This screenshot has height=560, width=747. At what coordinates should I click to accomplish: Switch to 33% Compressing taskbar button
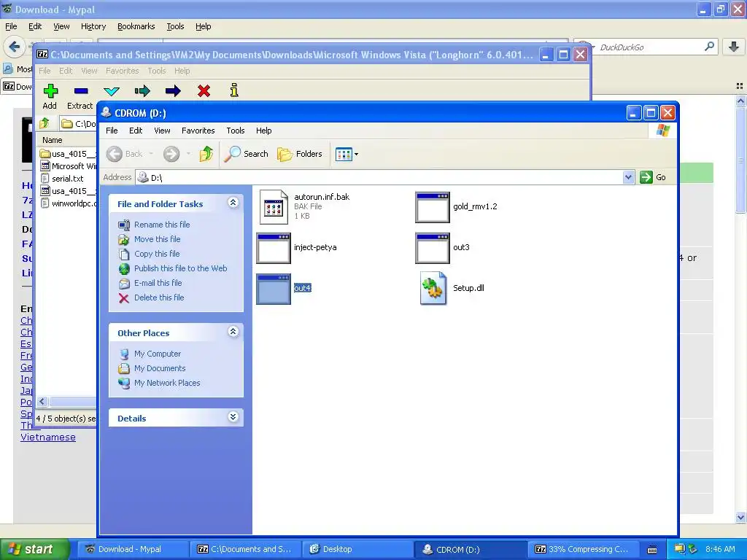click(x=585, y=549)
